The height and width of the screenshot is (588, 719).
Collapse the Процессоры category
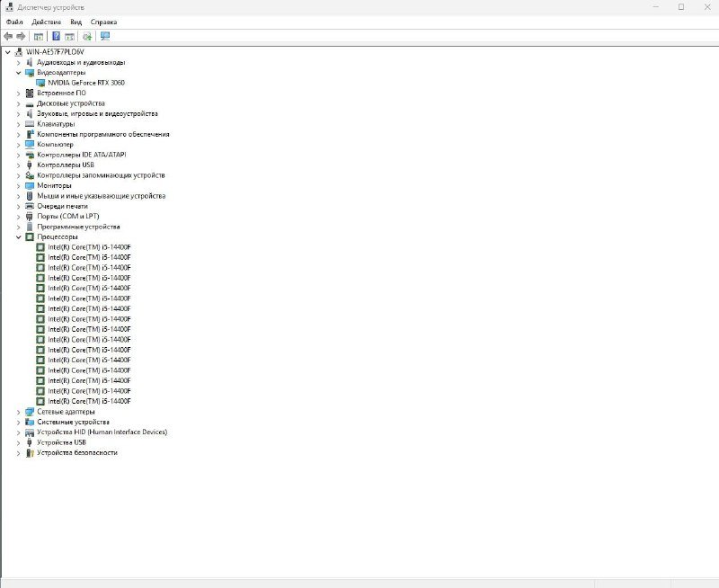(x=18, y=237)
